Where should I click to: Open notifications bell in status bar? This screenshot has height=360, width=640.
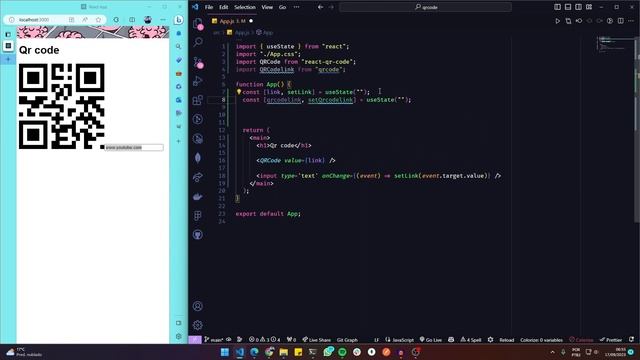tap(631, 340)
